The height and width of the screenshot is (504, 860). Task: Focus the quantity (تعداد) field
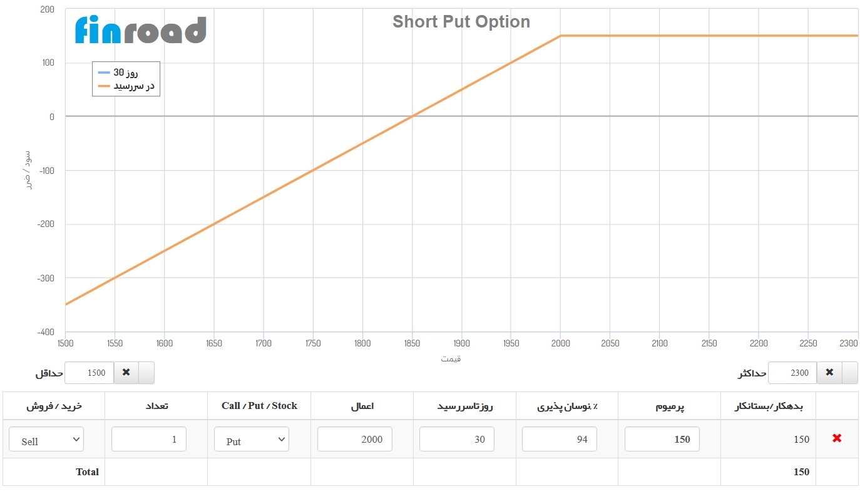(149, 439)
